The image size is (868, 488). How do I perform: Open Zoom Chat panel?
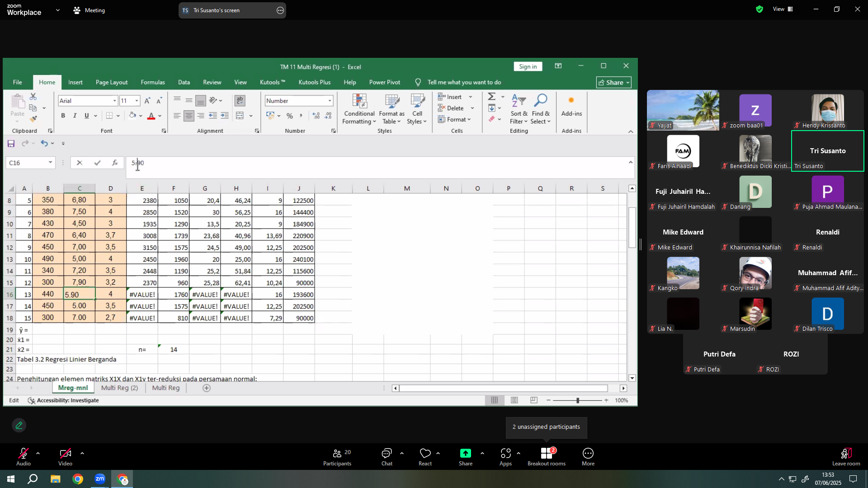(387, 457)
